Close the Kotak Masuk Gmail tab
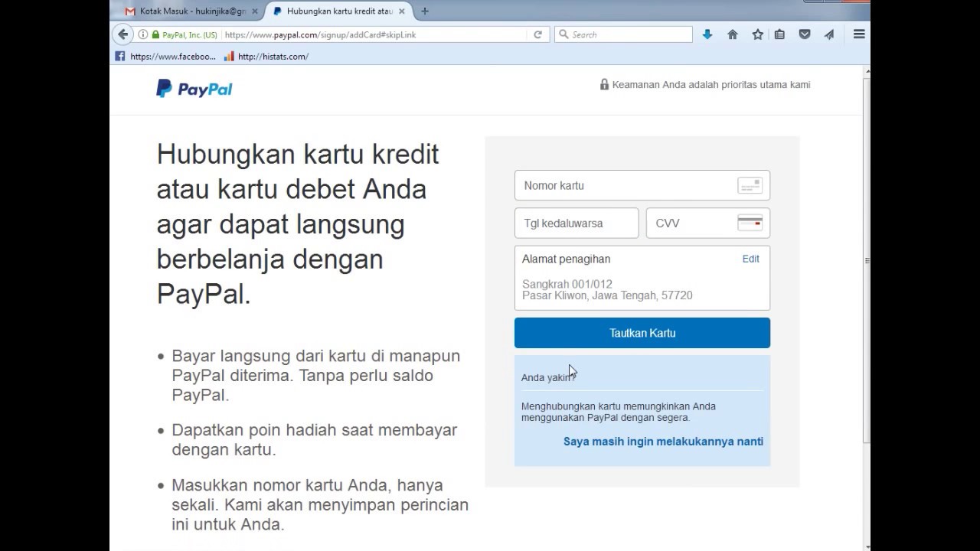This screenshot has width=980, height=551. click(253, 11)
